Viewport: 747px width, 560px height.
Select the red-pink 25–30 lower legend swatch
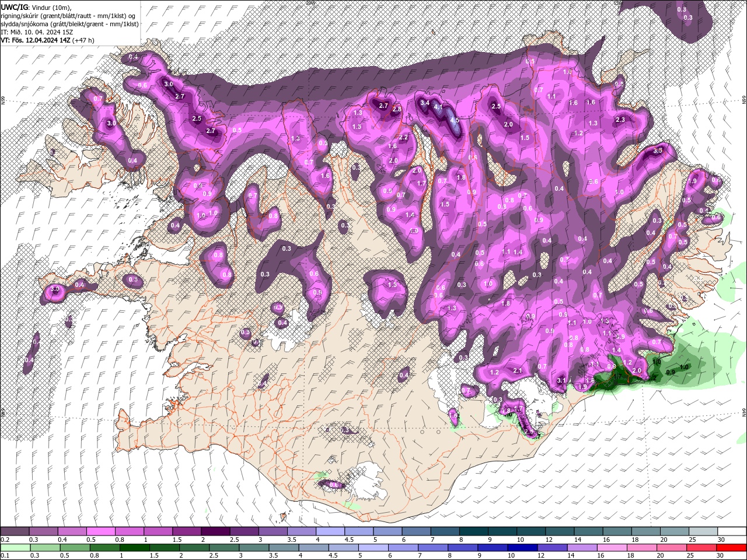(701, 548)
